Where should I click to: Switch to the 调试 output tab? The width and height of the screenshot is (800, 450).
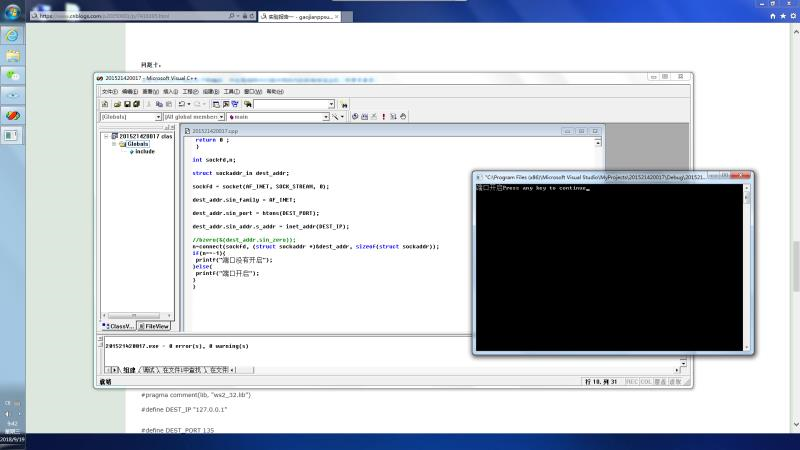point(150,370)
